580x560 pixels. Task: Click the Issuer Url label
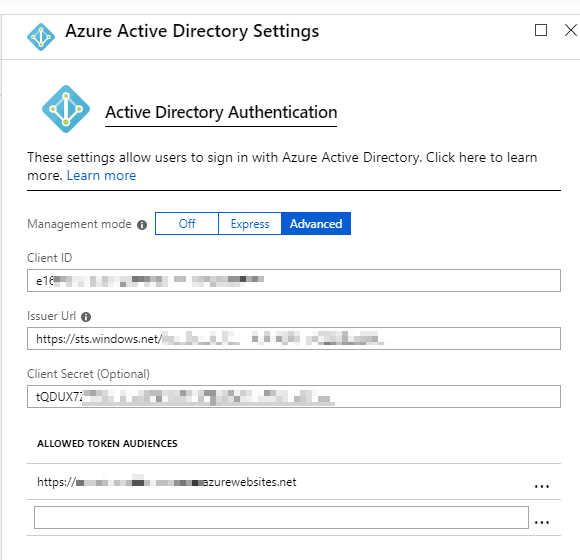[x=51, y=316]
